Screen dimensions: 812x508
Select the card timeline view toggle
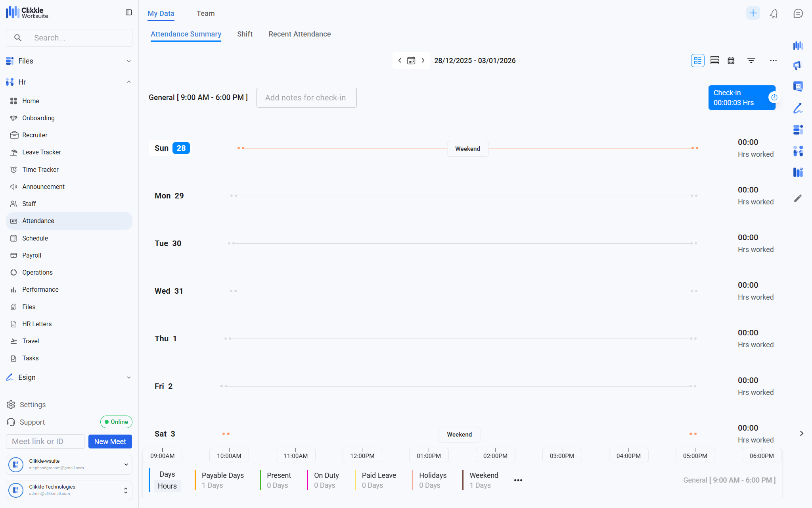(697, 61)
